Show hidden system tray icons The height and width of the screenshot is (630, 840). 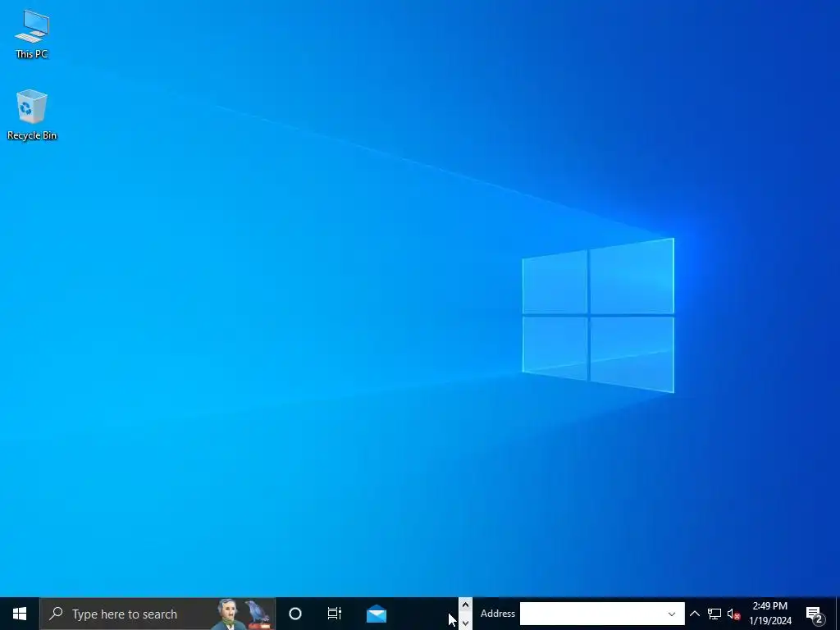[695, 614]
